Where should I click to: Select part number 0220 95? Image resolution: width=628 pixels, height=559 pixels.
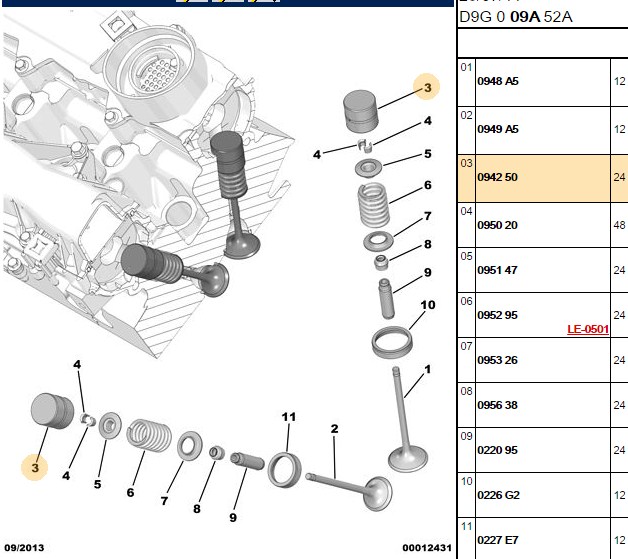coord(497,450)
